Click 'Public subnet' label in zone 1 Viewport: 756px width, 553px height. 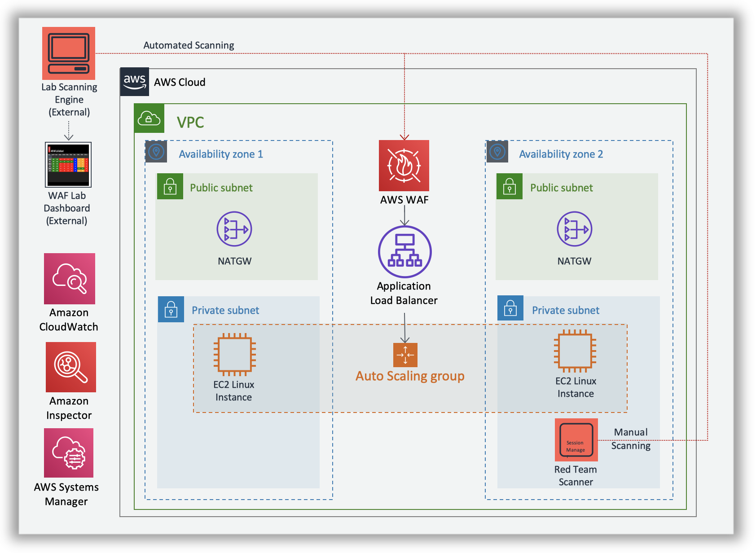pyautogui.click(x=221, y=188)
